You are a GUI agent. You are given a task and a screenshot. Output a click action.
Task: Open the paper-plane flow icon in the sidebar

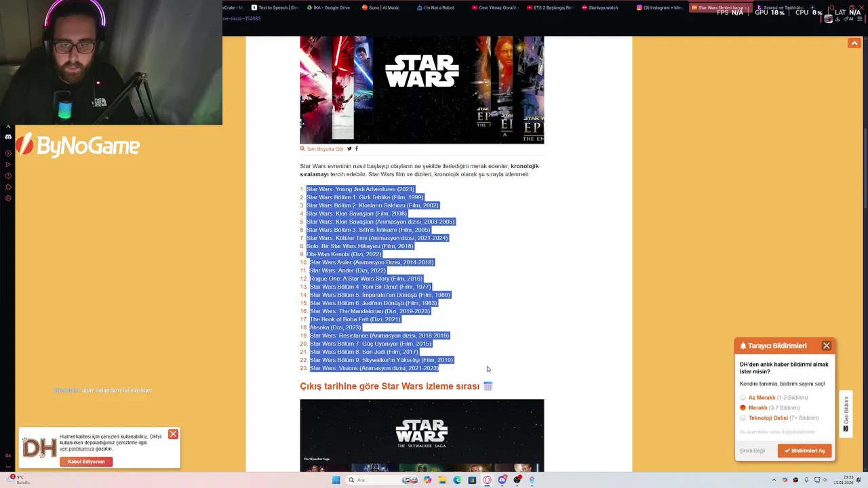point(8,165)
